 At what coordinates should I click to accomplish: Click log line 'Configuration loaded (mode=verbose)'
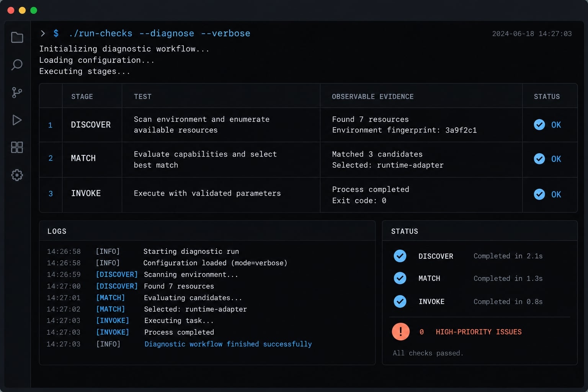pyautogui.click(x=215, y=263)
